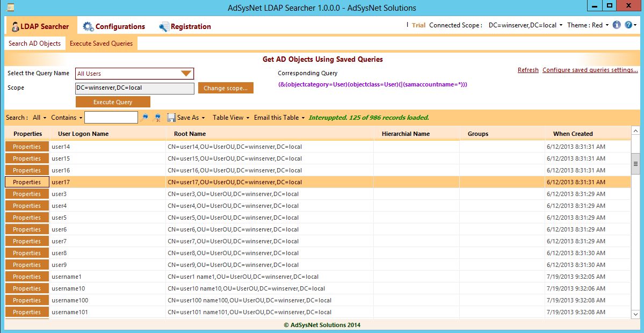This screenshot has width=644, height=333.
Task: Sort by Root Name column header
Action: [270, 133]
